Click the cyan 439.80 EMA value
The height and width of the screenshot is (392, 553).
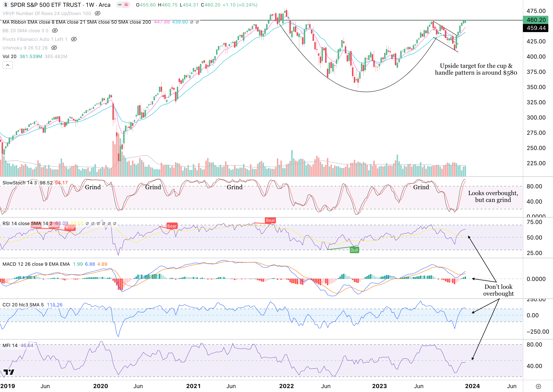[x=180, y=22]
